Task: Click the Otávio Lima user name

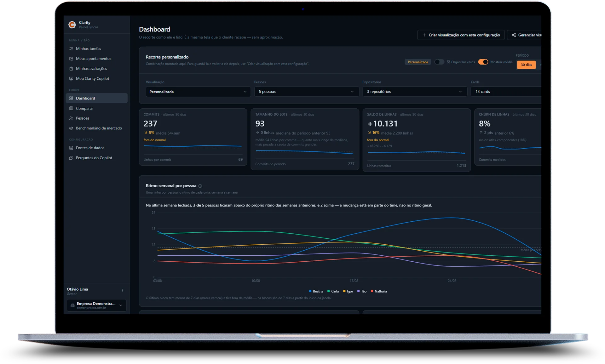Action: click(x=78, y=289)
